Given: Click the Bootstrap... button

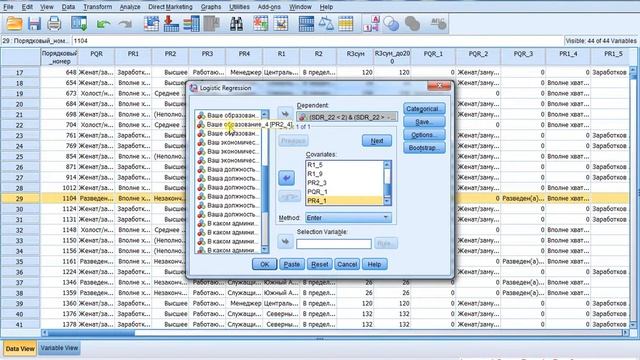Looking at the screenshot, I should click(x=424, y=148).
